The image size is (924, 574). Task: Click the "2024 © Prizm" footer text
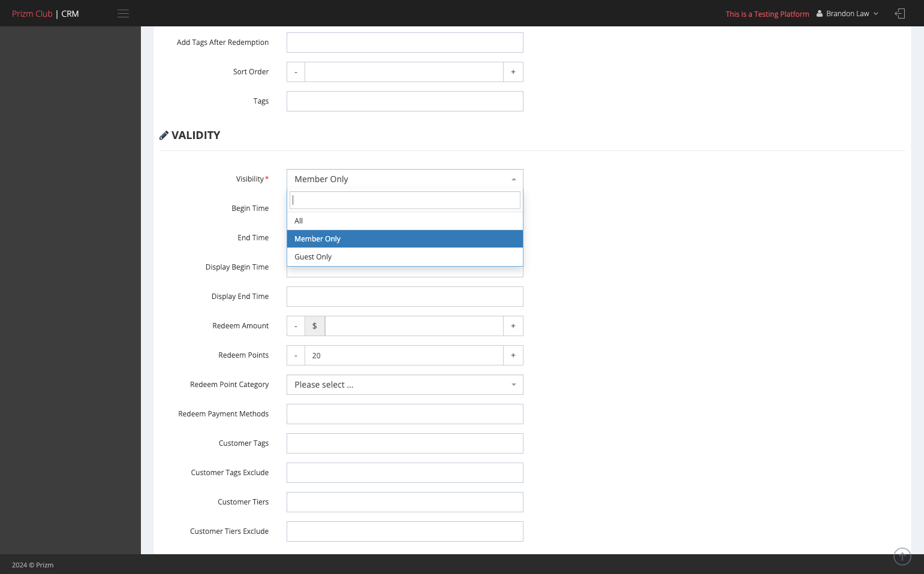33,565
